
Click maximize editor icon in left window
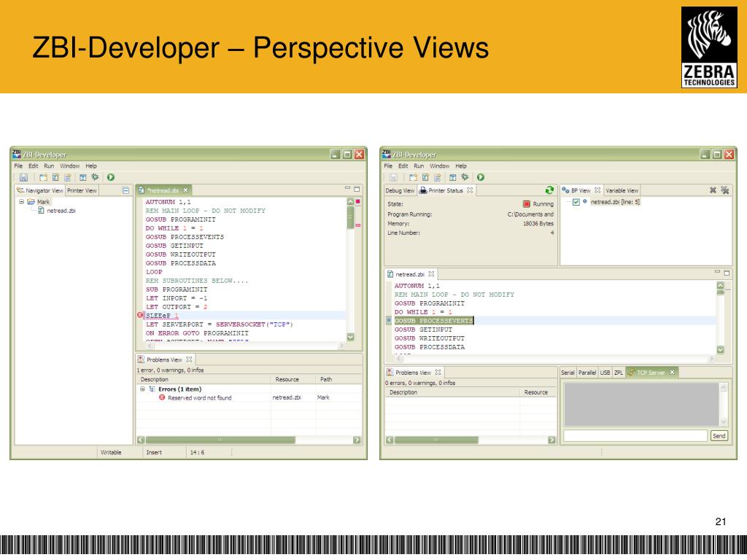pos(357,189)
